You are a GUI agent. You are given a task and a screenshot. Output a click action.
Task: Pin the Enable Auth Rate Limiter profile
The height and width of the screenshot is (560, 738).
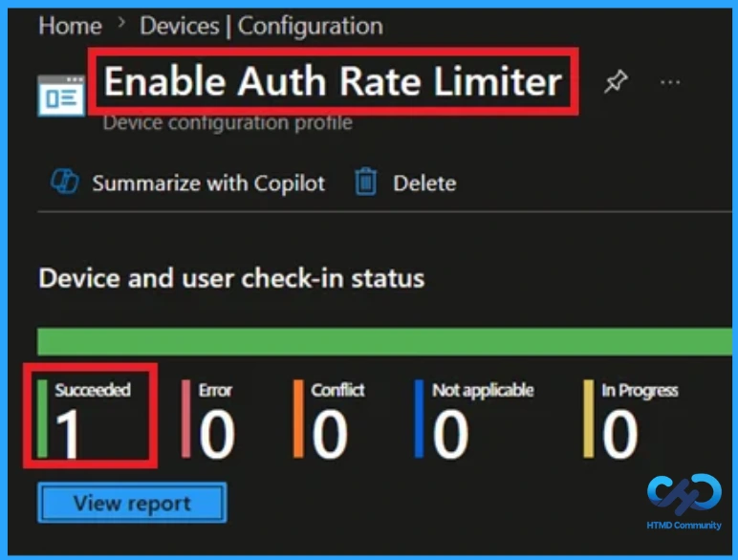pos(616,82)
